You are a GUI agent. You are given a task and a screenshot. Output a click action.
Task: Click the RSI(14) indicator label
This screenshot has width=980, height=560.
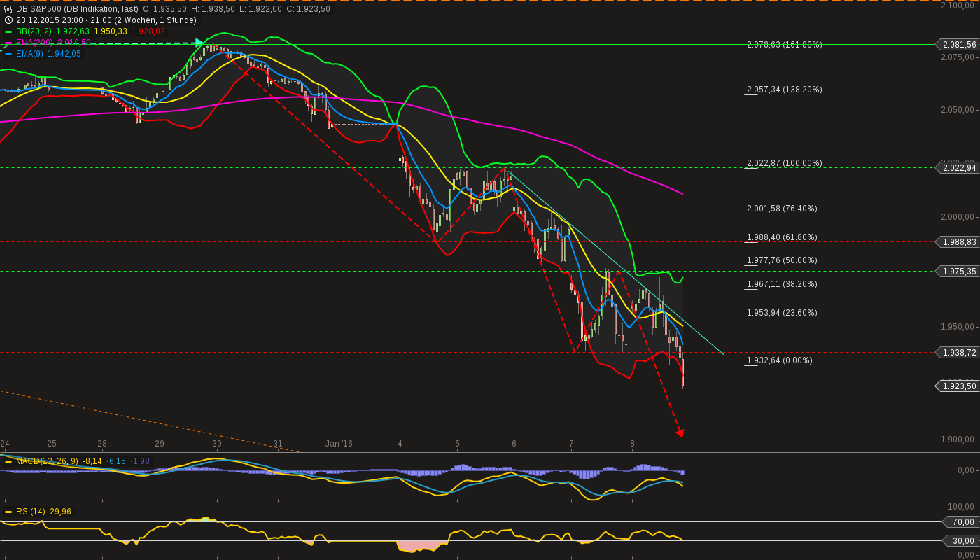[31, 512]
